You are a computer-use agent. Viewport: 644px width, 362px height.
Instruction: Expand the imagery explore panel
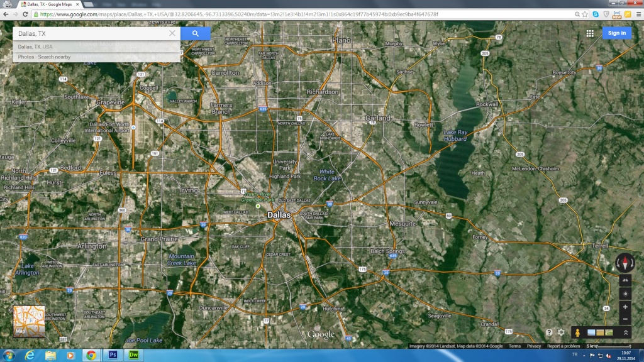point(625,332)
